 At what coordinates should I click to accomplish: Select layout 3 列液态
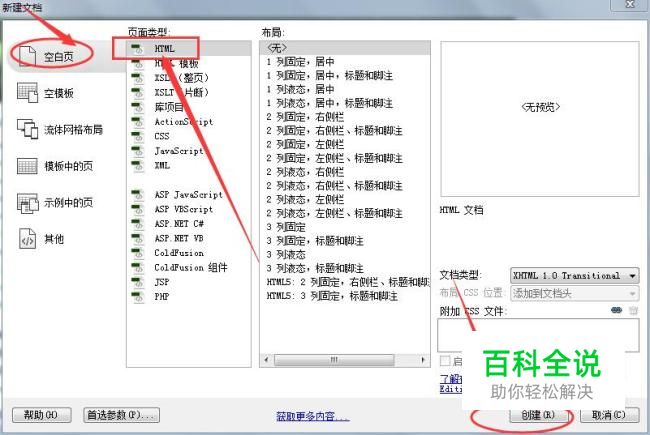click(x=345, y=254)
